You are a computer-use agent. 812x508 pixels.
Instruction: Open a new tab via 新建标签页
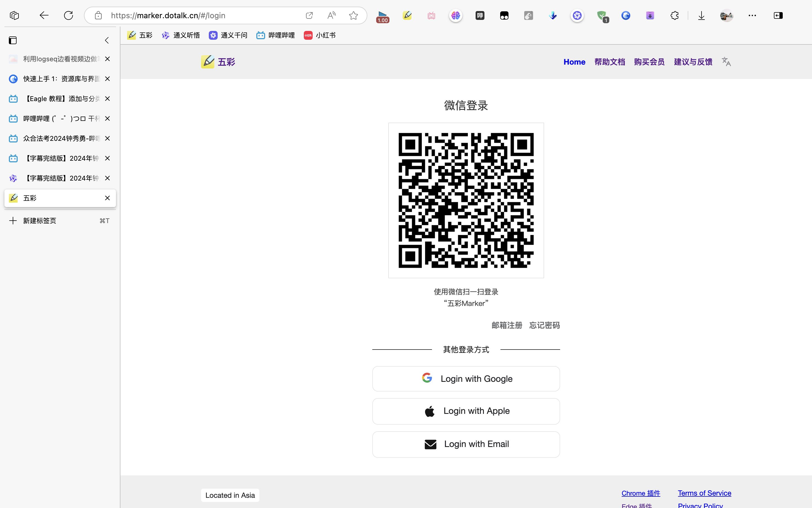tap(60, 220)
